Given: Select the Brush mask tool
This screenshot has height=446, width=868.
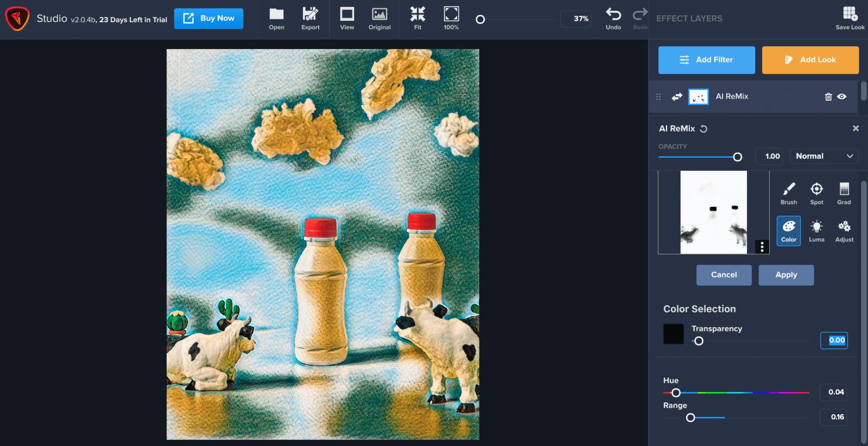Looking at the screenshot, I should tap(789, 194).
